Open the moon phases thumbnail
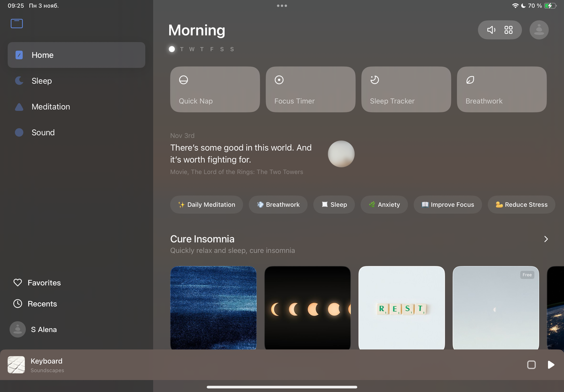Viewport: 564px width, 392px height. [307, 308]
